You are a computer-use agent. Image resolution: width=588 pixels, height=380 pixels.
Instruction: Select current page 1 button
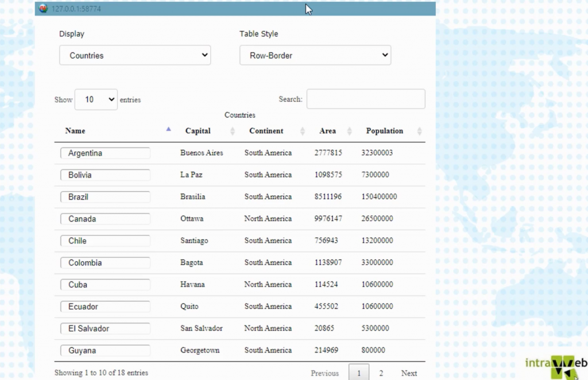point(359,373)
